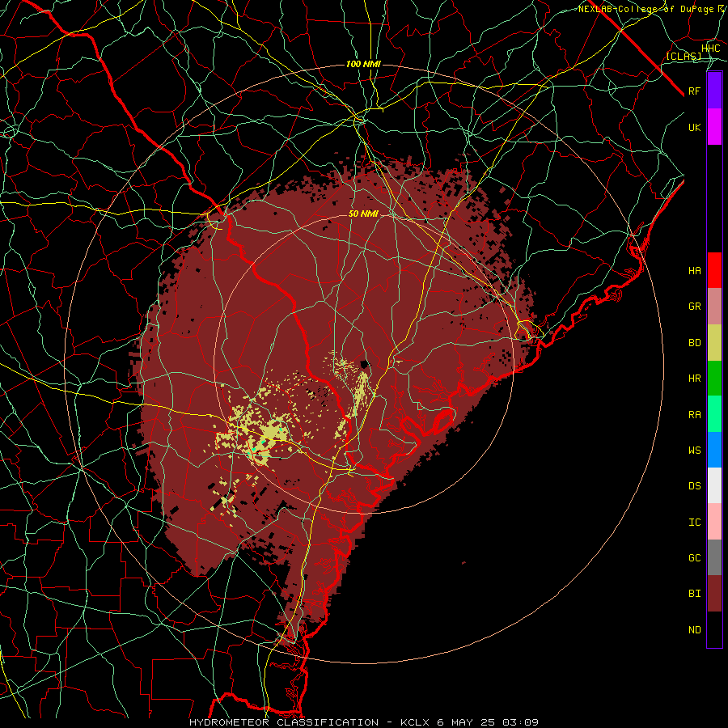The width and height of the screenshot is (728, 728).
Task: Click the ND legend label
Action: pyautogui.click(x=694, y=630)
